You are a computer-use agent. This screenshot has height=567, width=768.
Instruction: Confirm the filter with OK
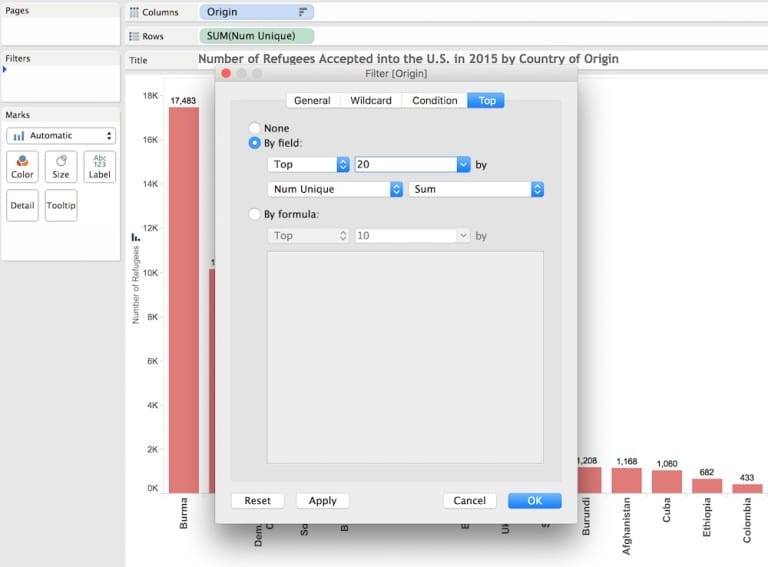coord(534,500)
